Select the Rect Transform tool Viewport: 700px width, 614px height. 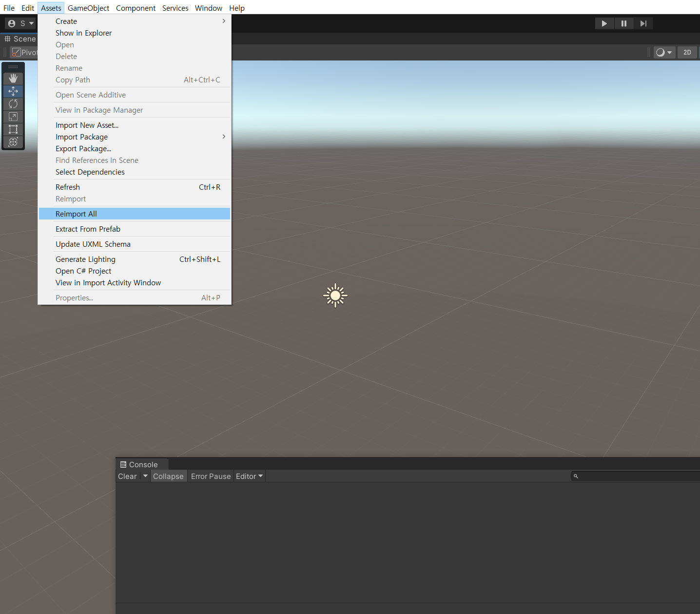13,129
